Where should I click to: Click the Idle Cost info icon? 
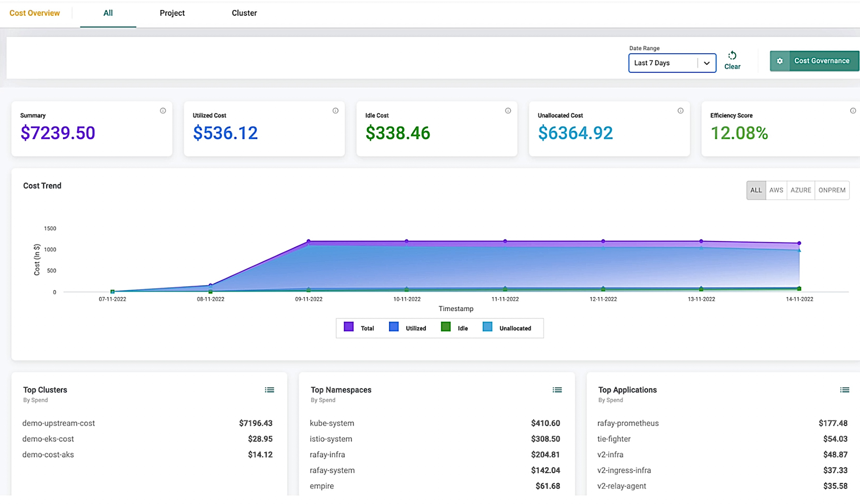[508, 110]
